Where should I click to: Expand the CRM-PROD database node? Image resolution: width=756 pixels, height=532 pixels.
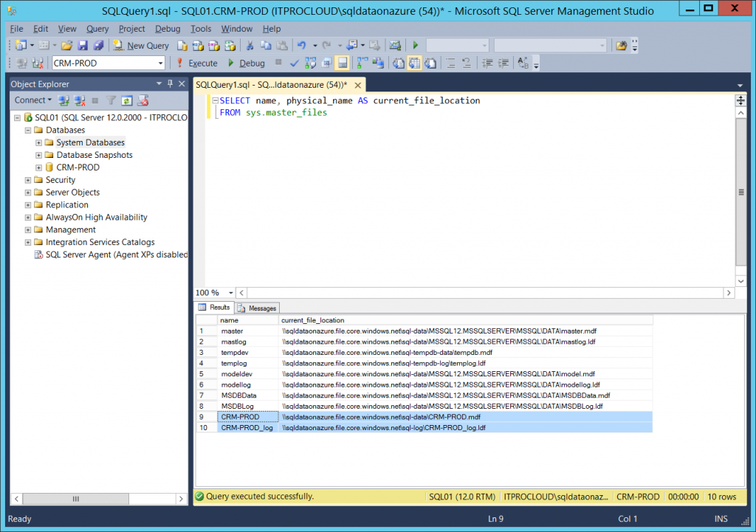38,167
